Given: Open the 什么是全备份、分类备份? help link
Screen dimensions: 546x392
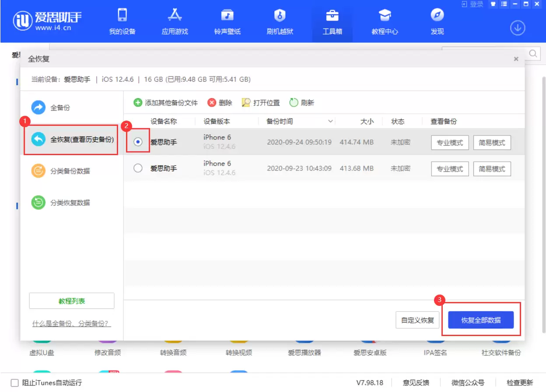Looking at the screenshot, I should (x=72, y=324).
